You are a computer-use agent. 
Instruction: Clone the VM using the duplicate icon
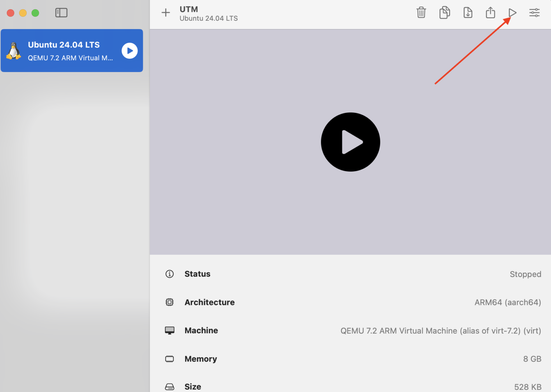tap(444, 13)
